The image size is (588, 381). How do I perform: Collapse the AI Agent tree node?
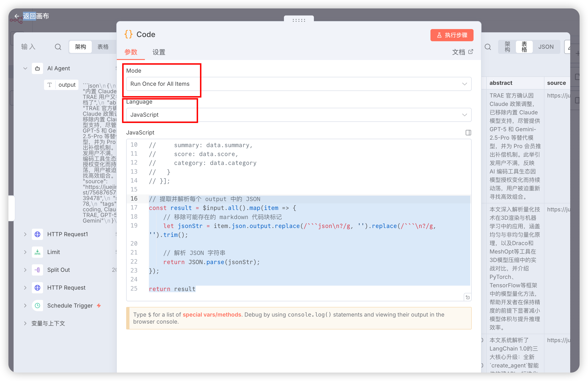pos(25,68)
